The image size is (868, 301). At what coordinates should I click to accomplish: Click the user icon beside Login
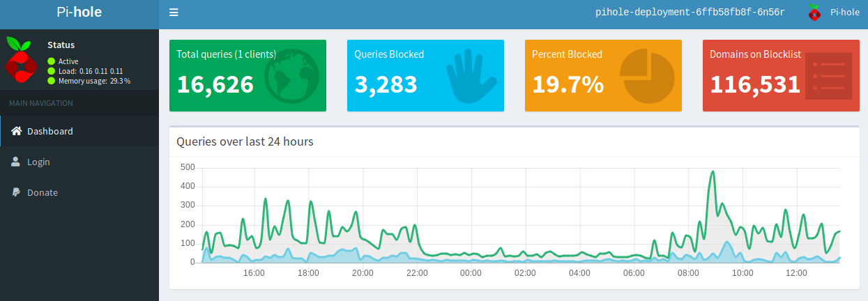pyautogui.click(x=15, y=162)
